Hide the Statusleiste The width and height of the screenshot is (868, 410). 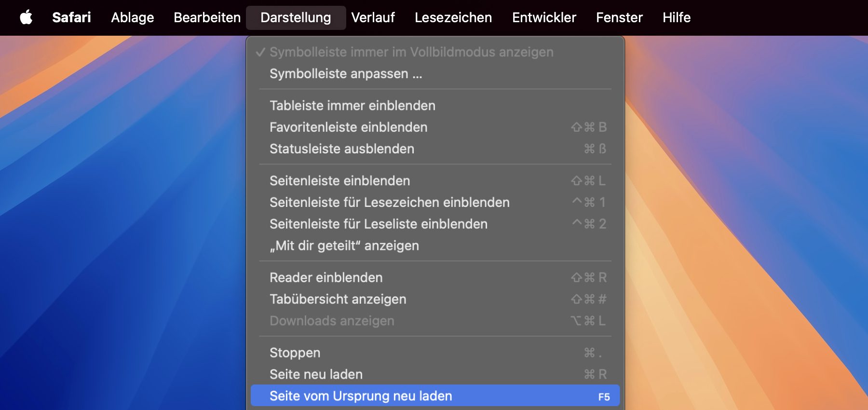click(342, 149)
